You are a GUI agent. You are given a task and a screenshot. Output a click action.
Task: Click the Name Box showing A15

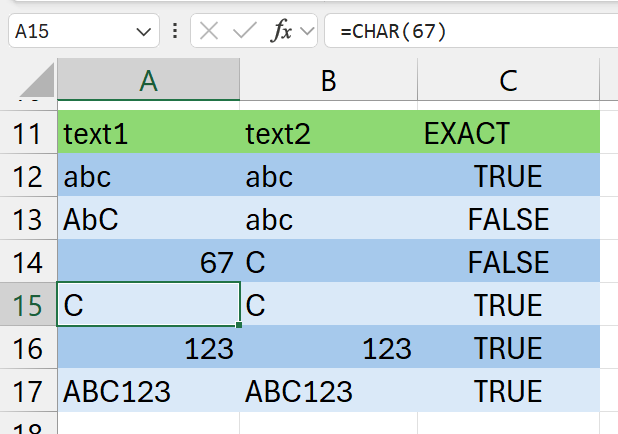pos(70,31)
